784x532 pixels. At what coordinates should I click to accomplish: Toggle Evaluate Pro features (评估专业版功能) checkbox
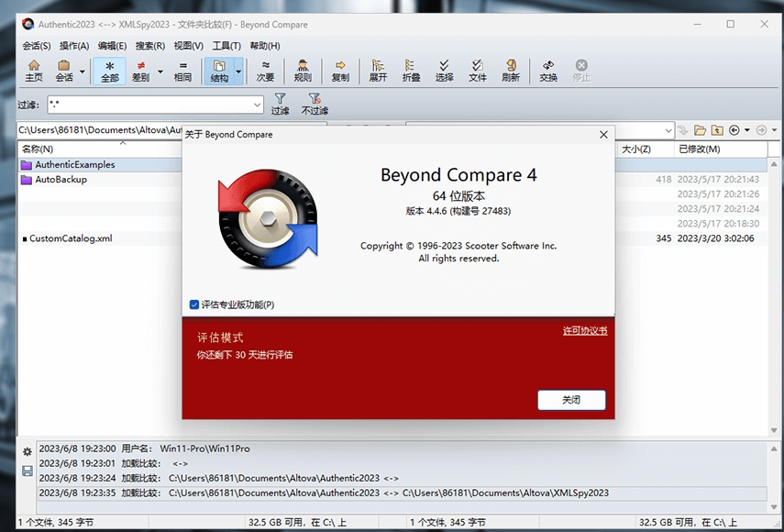194,305
